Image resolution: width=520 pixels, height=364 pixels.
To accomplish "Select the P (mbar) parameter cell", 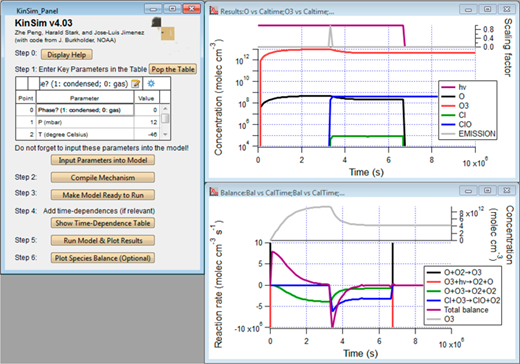I will (85, 122).
